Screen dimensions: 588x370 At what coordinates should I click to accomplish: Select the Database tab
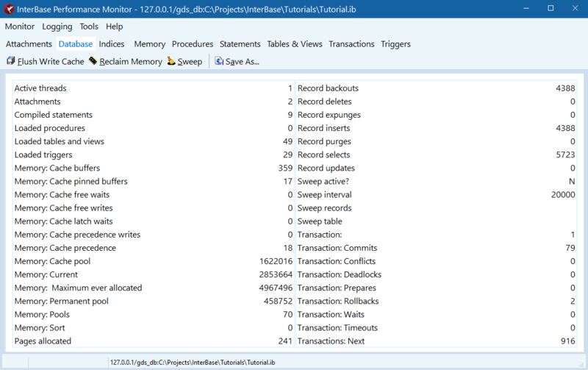click(x=76, y=44)
